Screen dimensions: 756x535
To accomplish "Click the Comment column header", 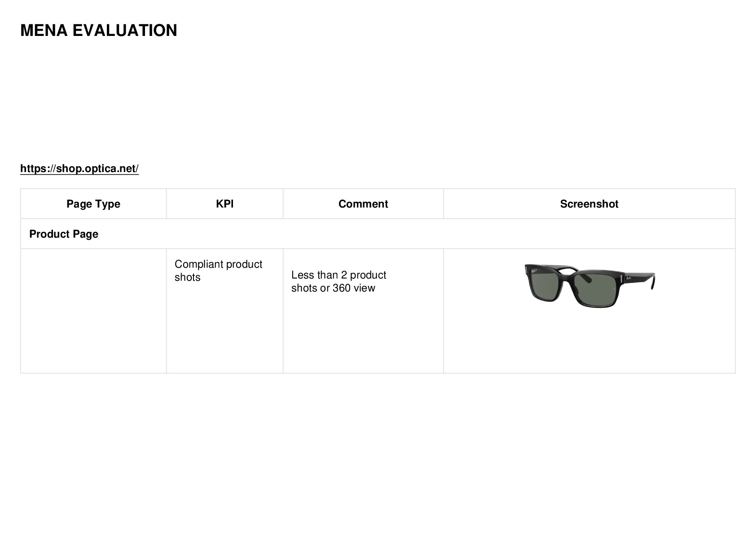I will 363,204.
